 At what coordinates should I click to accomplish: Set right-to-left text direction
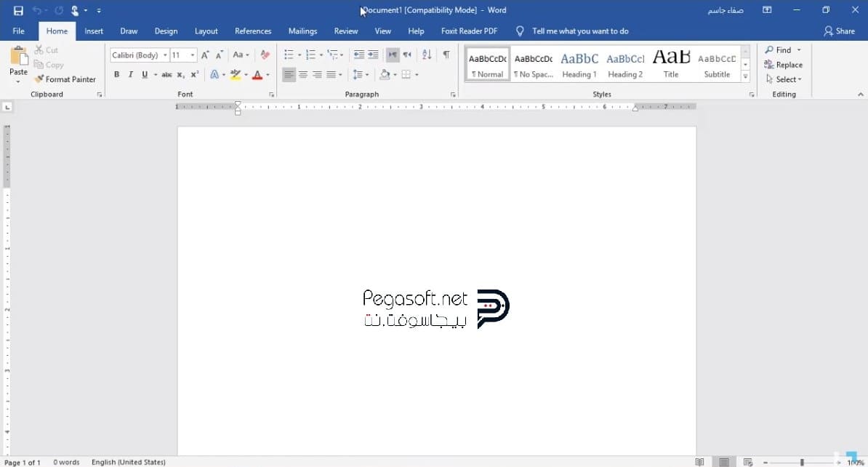point(407,55)
